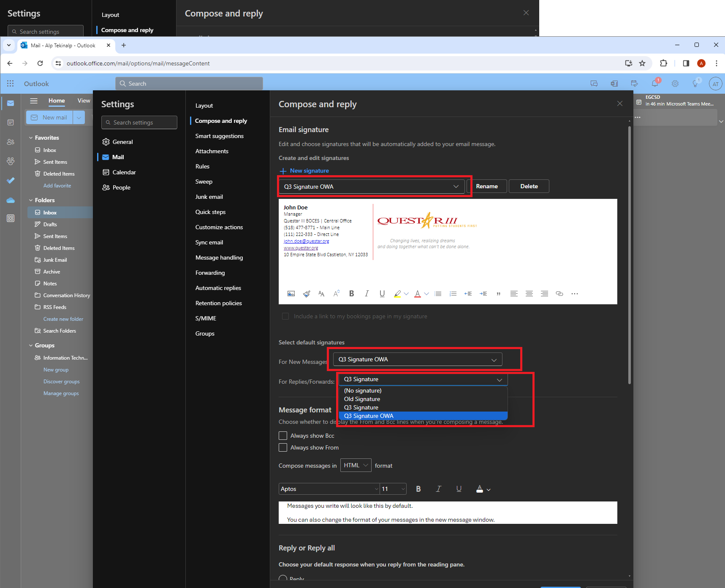This screenshot has width=725, height=588.
Task: Click Create new folder link
Action: (x=63, y=319)
